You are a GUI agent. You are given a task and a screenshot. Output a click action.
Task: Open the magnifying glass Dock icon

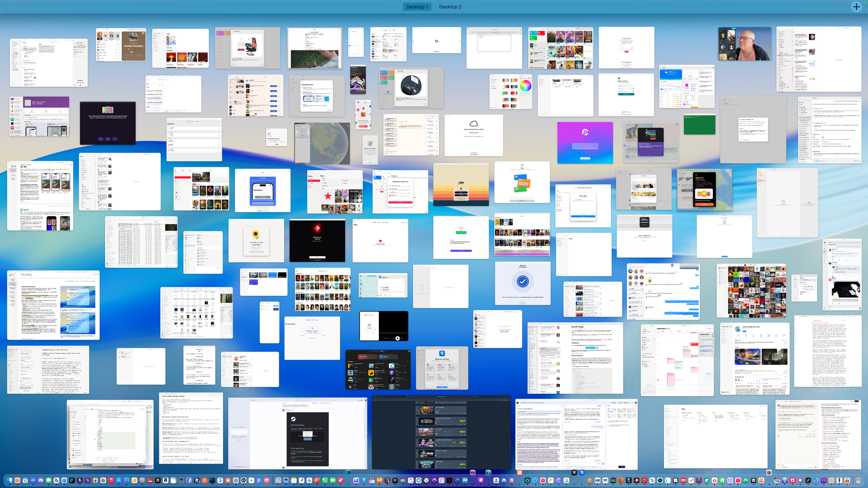(777, 480)
